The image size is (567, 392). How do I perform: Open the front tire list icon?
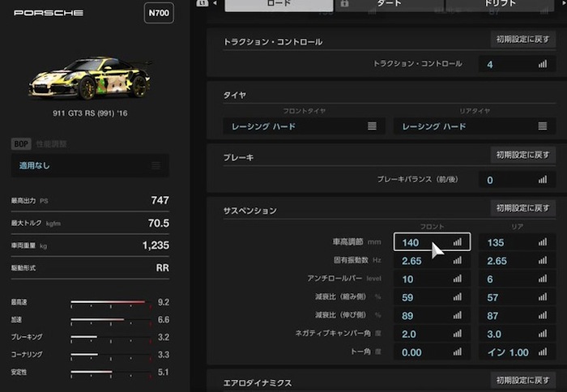[x=372, y=126]
